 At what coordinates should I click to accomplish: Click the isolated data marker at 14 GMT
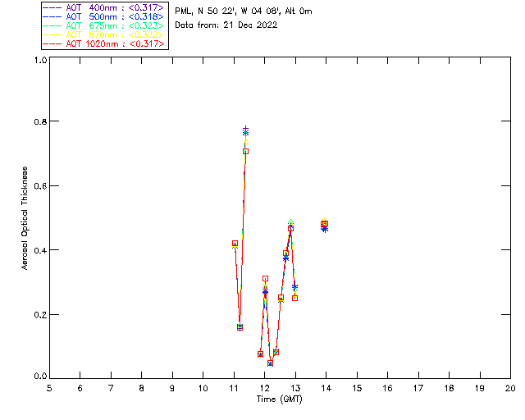point(325,224)
